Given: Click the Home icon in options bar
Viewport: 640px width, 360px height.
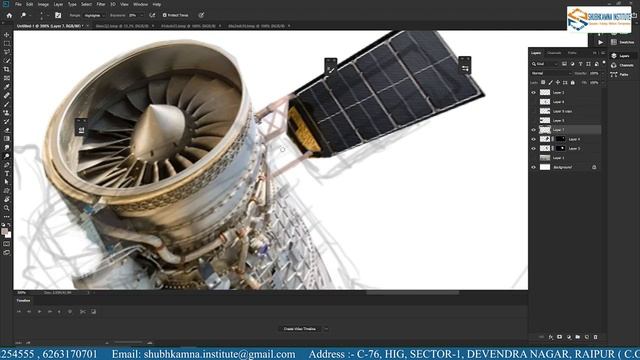Looking at the screenshot, I should click(x=9, y=15).
